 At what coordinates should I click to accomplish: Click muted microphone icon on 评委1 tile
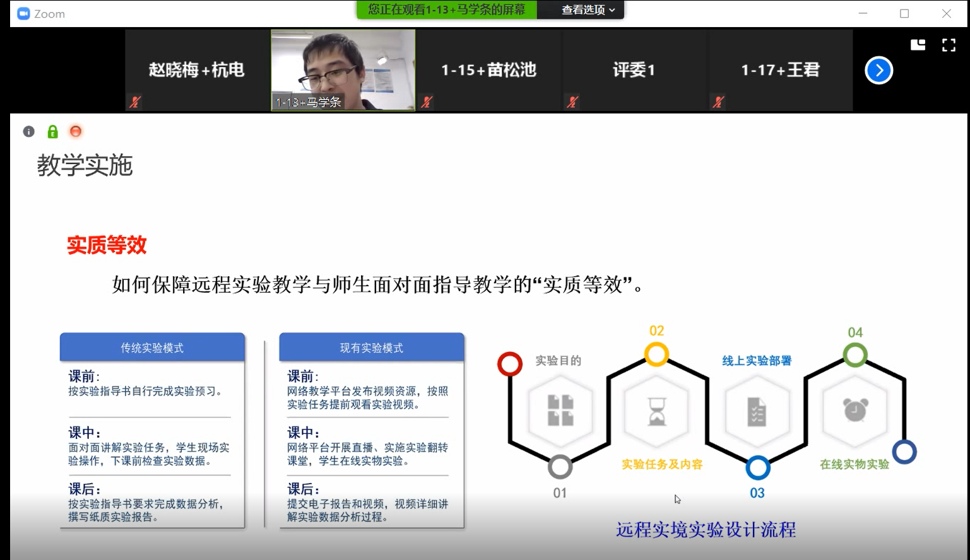tap(572, 102)
